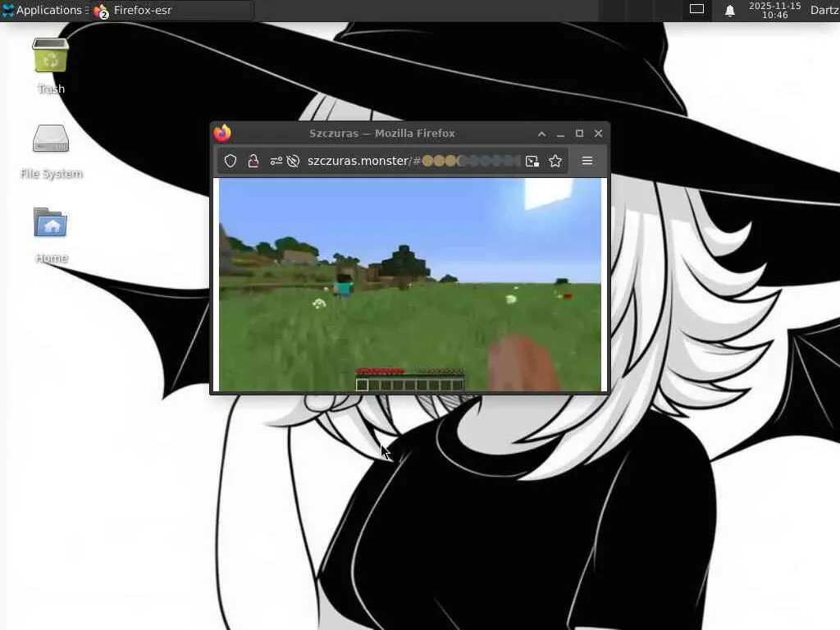Open the tracking protection shield icon
The image size is (840, 630).
click(231, 161)
